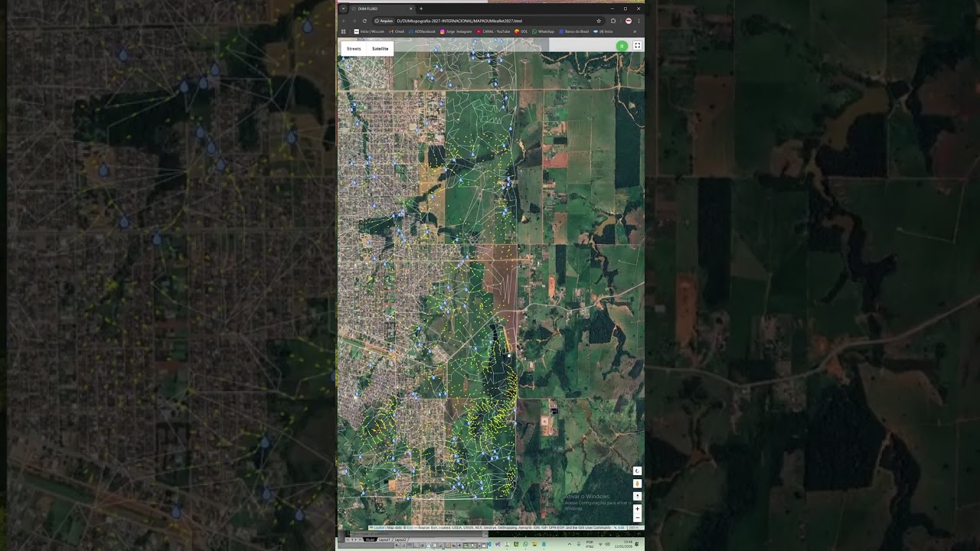Open the WhatsApp bookmark

[x=543, y=31]
